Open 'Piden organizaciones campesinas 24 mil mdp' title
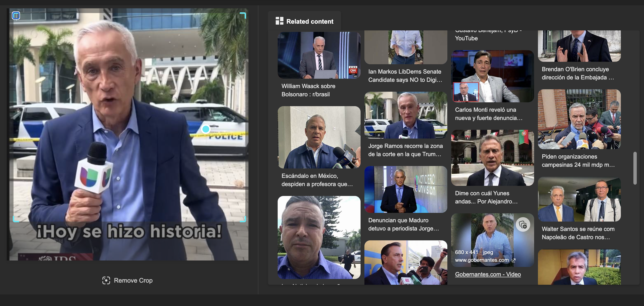The height and width of the screenshot is (306, 644). point(578,161)
